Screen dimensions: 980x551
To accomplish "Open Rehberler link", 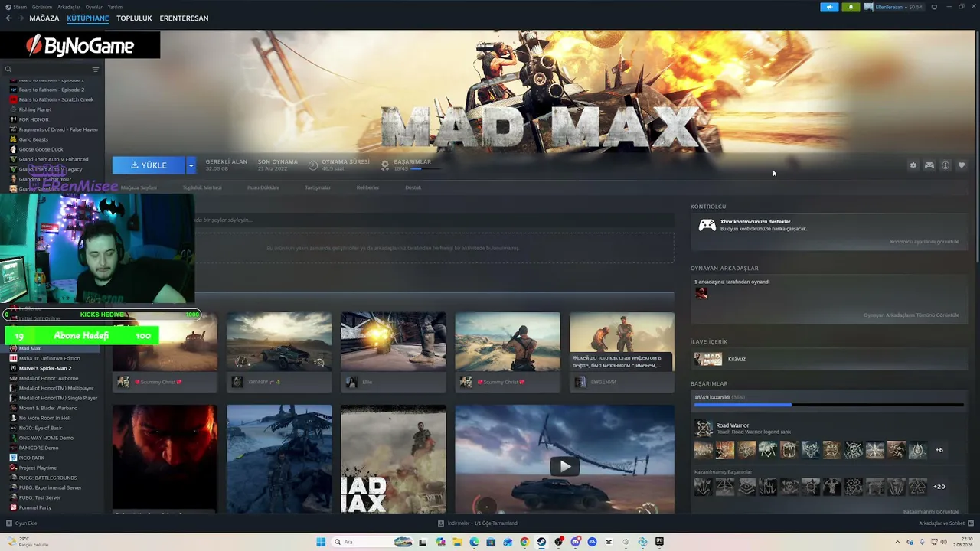I will [x=367, y=188].
